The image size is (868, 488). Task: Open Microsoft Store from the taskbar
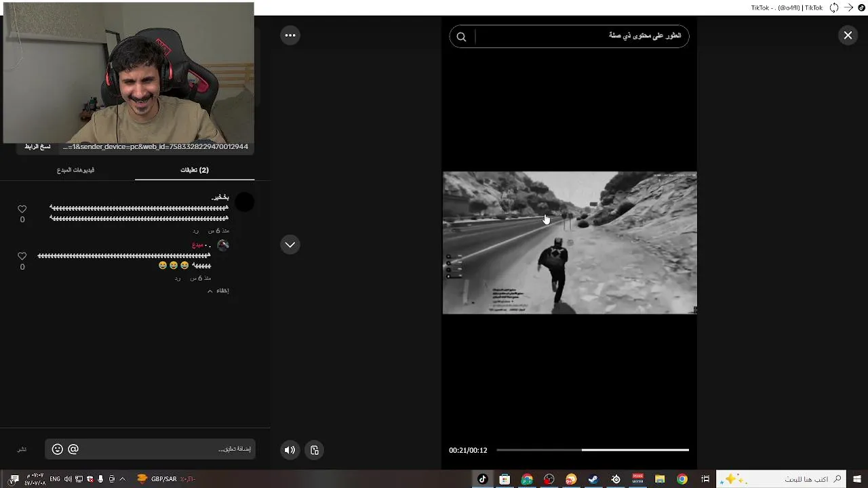pyautogui.click(x=505, y=479)
